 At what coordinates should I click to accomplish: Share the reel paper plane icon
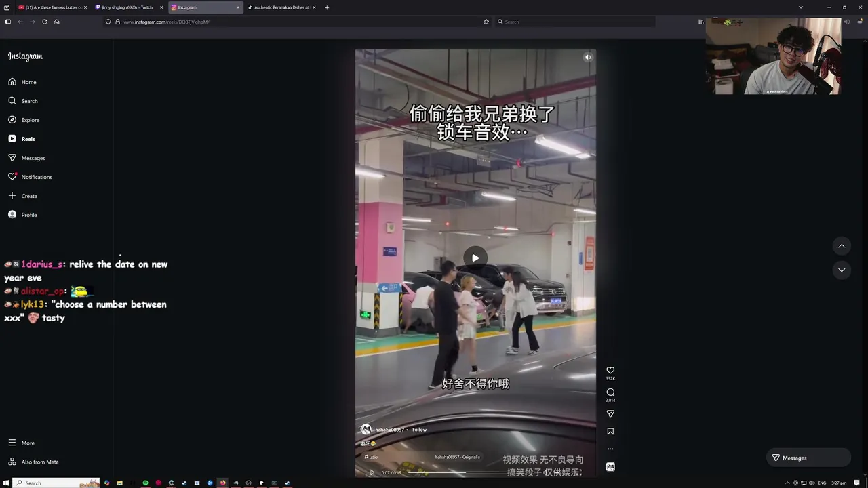[x=610, y=413]
